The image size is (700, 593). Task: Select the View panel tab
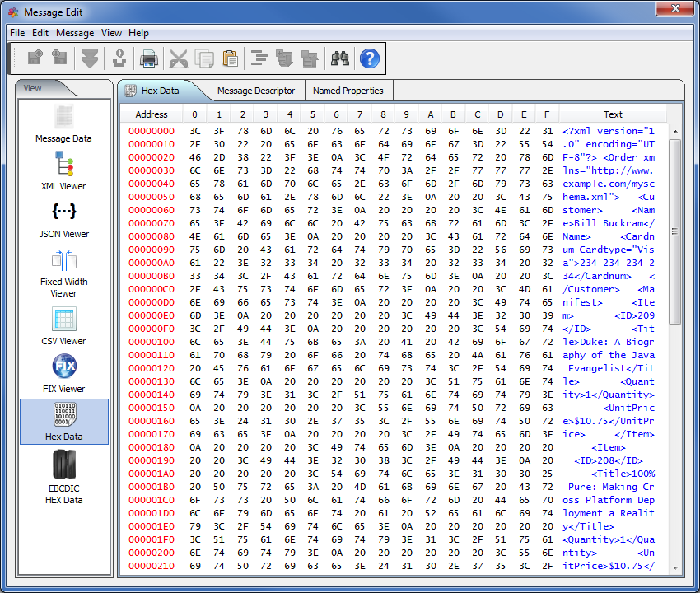click(x=33, y=88)
